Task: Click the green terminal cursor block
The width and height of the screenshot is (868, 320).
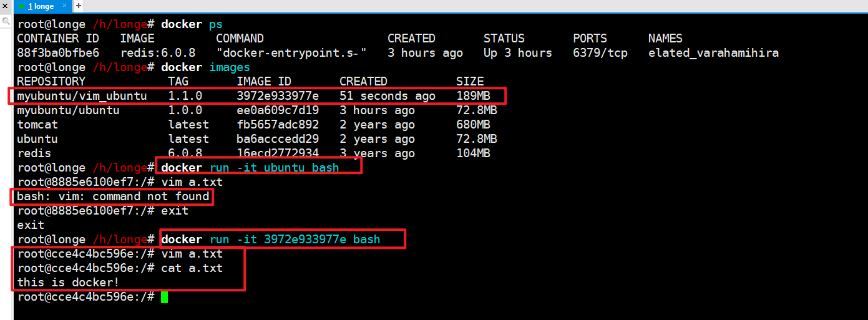Action: coord(164,297)
